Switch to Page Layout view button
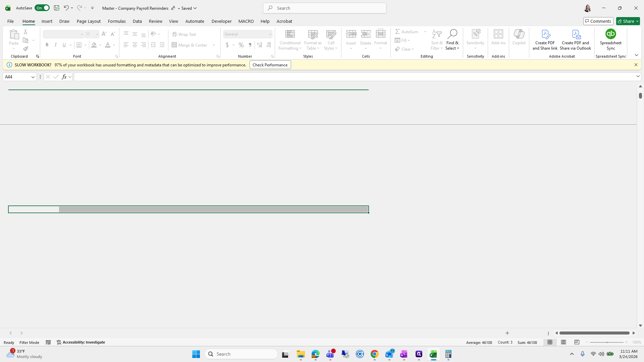Screen dimensions: 644x362 pos(563,342)
